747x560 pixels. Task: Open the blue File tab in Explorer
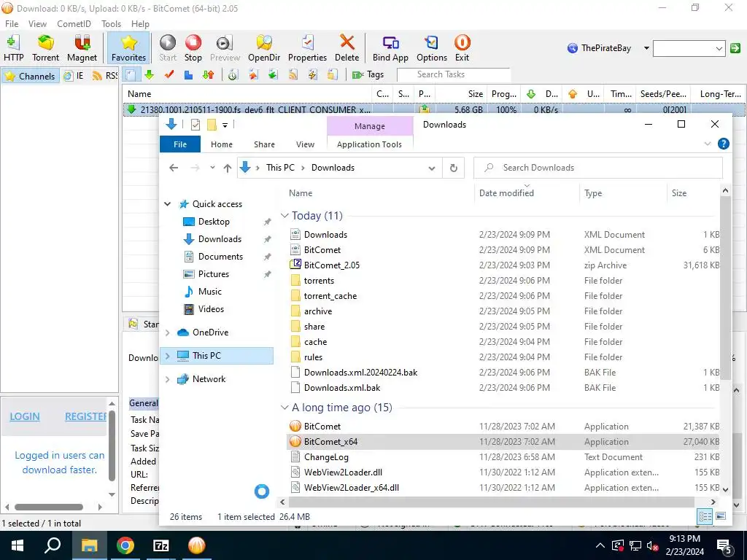tap(180, 144)
